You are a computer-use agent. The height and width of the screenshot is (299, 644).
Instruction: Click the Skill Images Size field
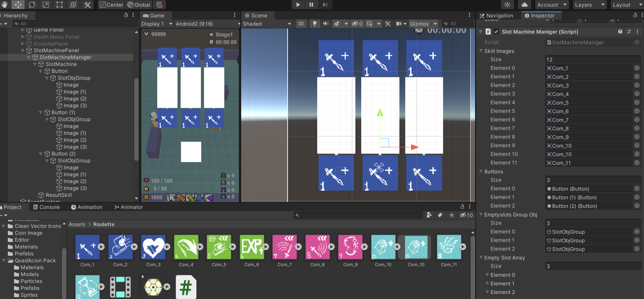pos(593,60)
